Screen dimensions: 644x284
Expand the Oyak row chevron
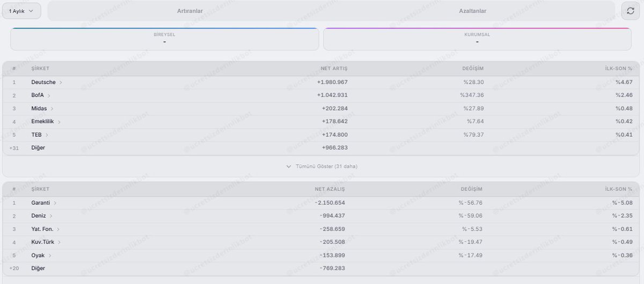[50, 256]
